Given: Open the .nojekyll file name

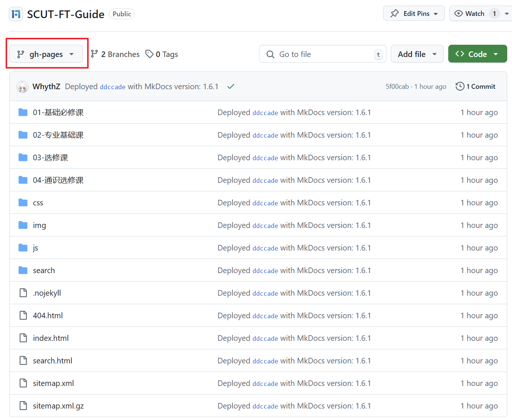Looking at the screenshot, I should pyautogui.click(x=47, y=293).
